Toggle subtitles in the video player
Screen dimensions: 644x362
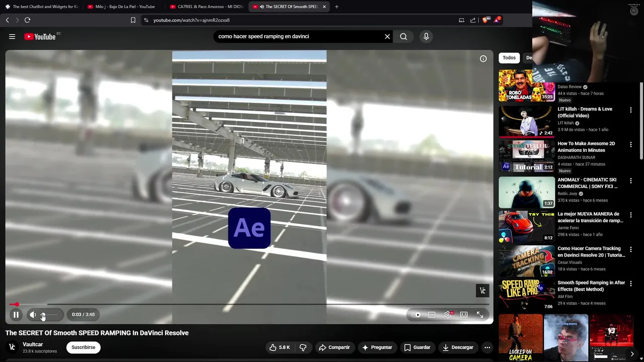(x=432, y=315)
